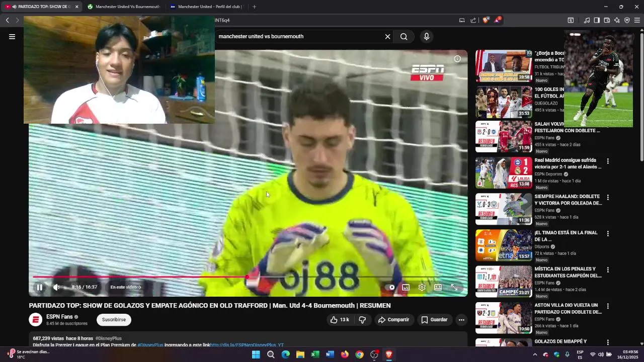Screen dimensions: 644x362
Task: Open Word from the taskbar
Action: [x=330, y=354]
